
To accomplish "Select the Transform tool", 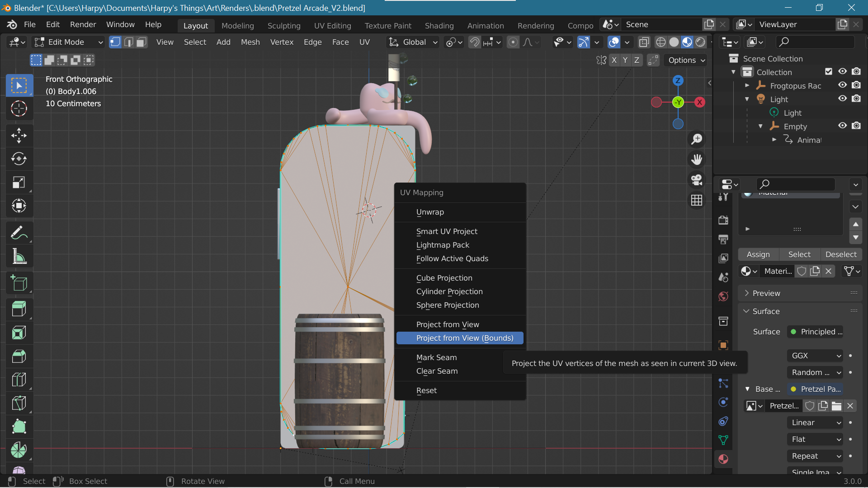I will coord(19,206).
